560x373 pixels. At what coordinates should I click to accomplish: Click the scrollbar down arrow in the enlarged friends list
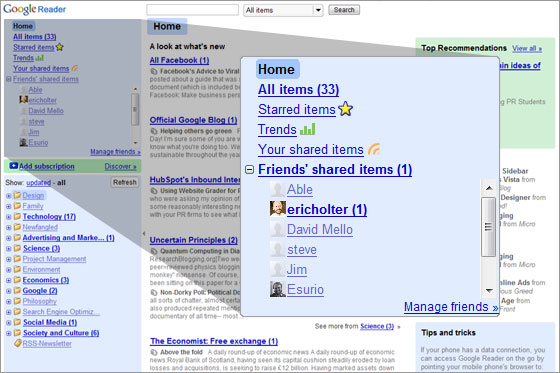[489, 290]
